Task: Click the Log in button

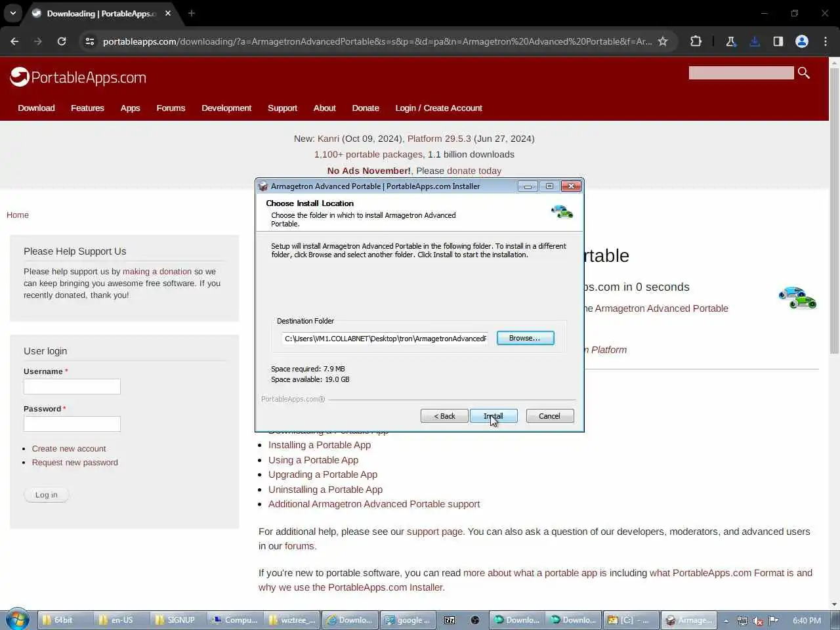Action: point(46,495)
